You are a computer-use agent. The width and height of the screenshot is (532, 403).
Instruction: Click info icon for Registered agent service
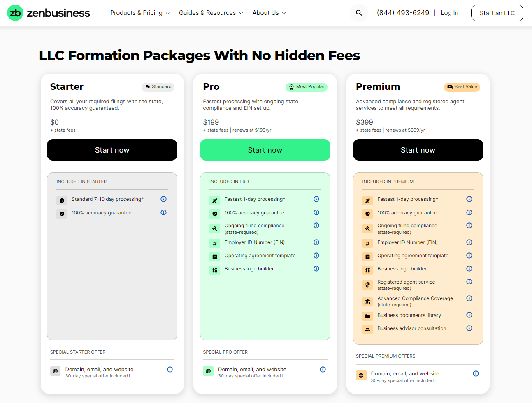click(x=469, y=282)
